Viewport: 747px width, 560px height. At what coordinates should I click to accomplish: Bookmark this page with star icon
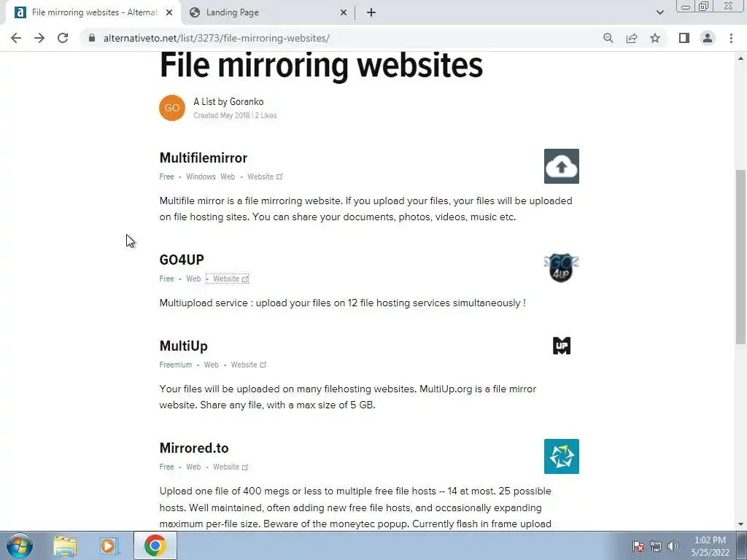point(655,38)
